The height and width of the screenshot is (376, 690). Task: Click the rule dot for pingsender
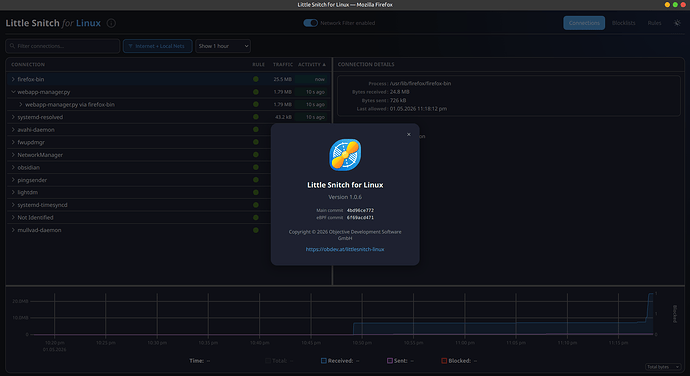click(x=256, y=180)
